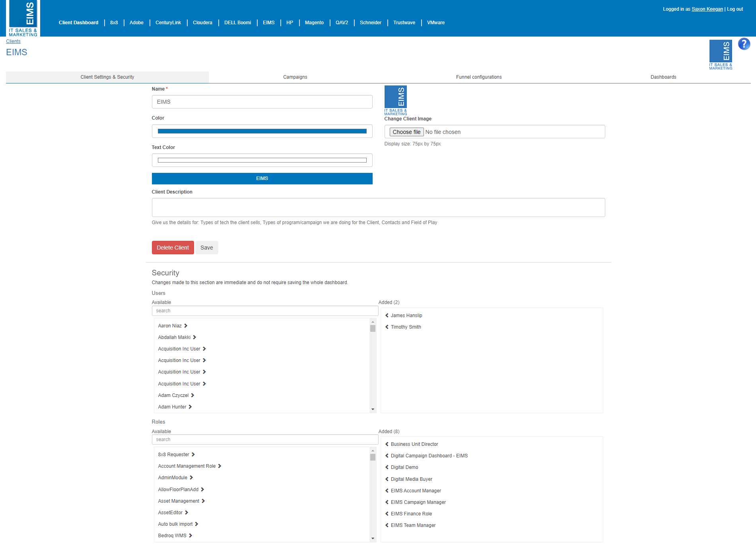The image size is (756, 546).
Task: Click Users list scrollbar down arrow
Action: tap(373, 409)
